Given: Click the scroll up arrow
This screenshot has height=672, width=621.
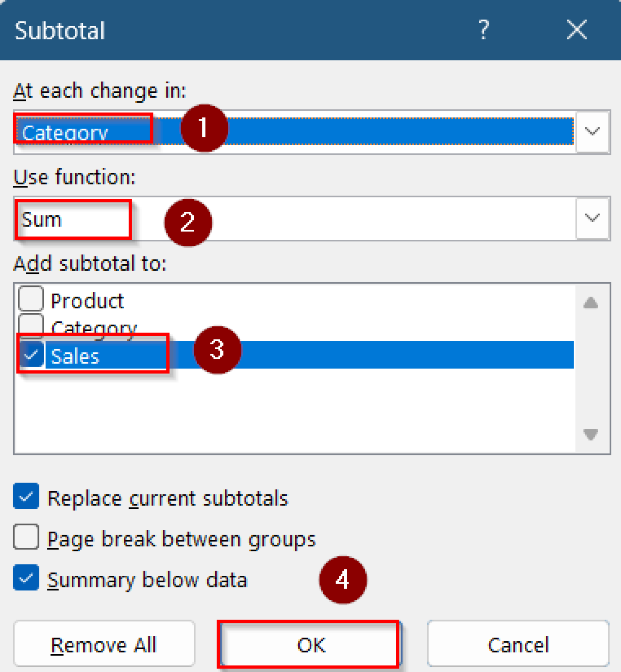Looking at the screenshot, I should point(591,303).
